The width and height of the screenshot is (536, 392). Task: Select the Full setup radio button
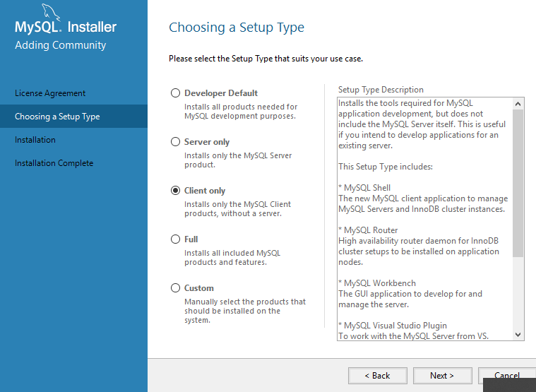(175, 239)
